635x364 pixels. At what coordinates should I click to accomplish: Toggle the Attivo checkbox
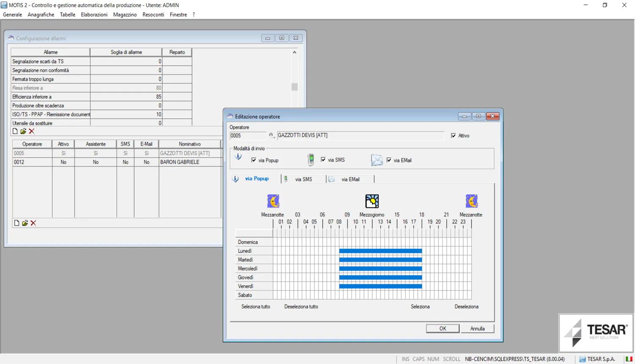(x=454, y=135)
